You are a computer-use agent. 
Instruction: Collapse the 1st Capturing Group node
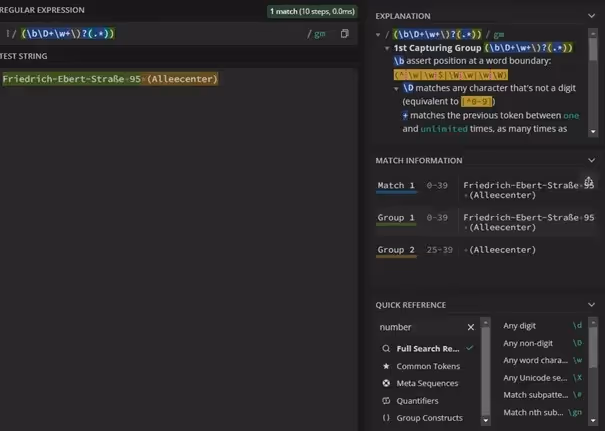[x=387, y=48]
